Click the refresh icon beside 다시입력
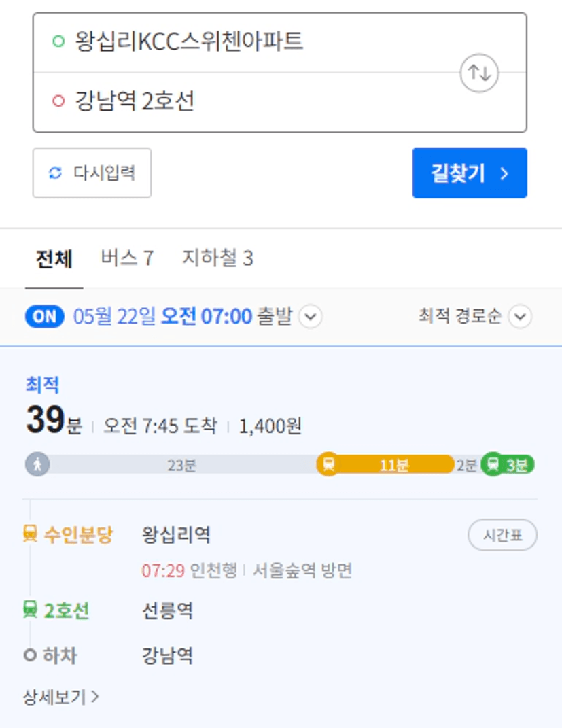562x728 pixels. pyautogui.click(x=55, y=173)
